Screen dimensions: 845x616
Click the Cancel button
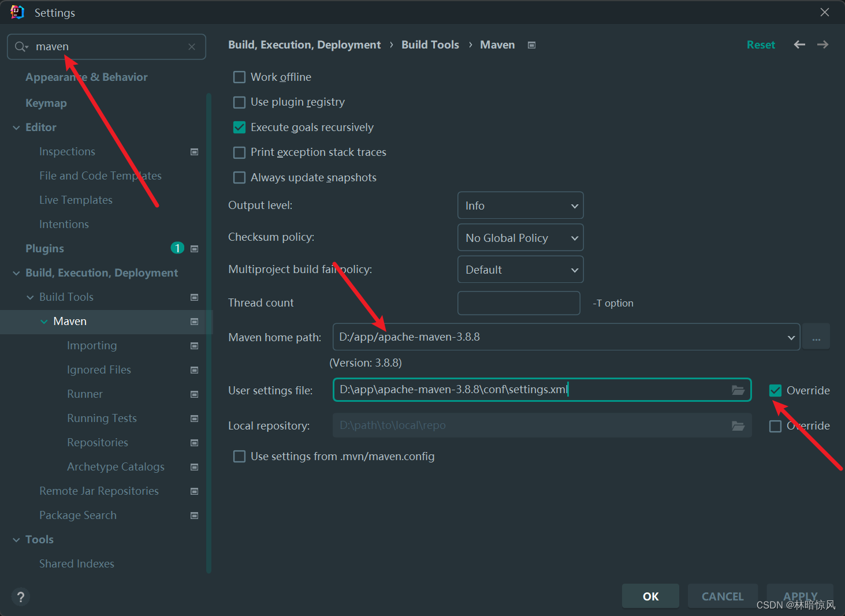pyautogui.click(x=723, y=596)
